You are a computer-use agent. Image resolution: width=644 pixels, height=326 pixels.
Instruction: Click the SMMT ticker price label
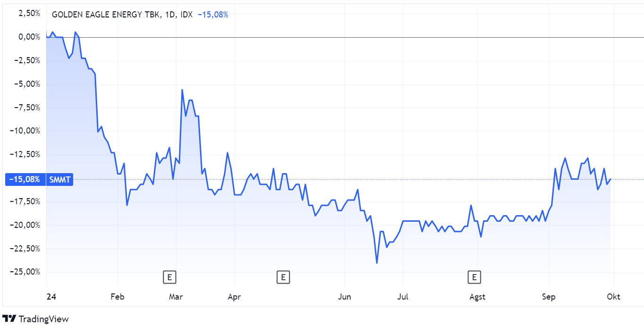tap(59, 179)
